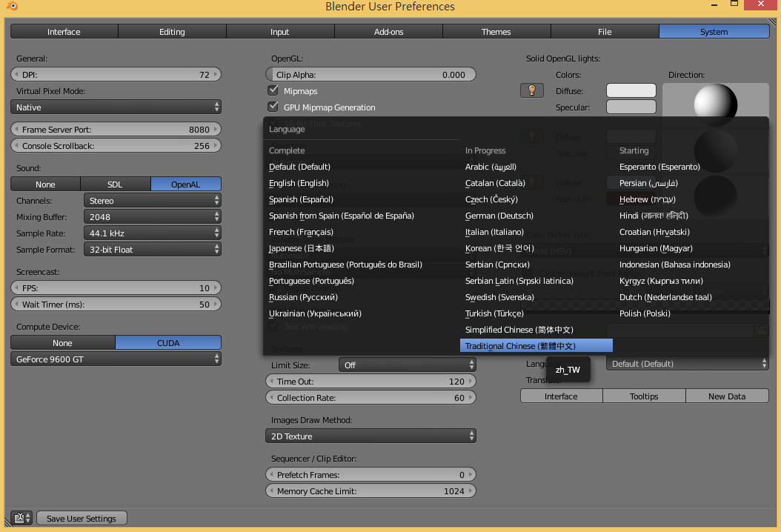
Task: Select Dutch (Nederlandse taal) language
Action: pyautogui.click(x=691, y=297)
